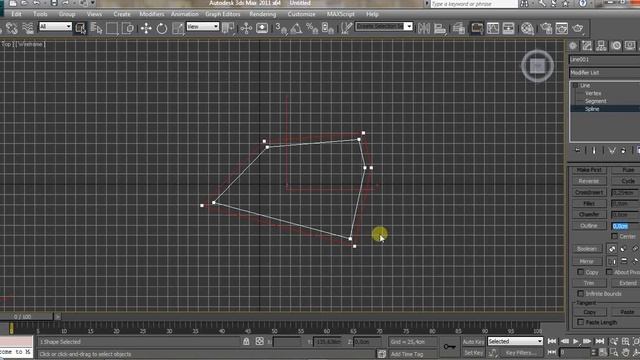
Task: Click the keyword search field
Action: [x=474, y=4]
